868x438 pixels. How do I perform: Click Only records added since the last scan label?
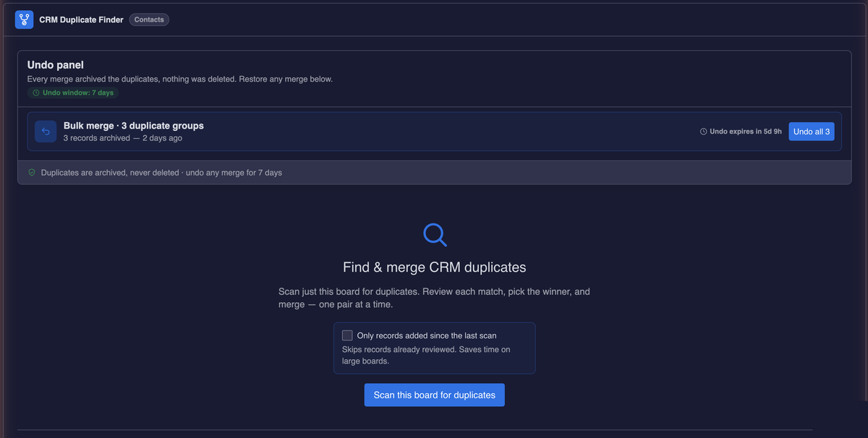(427, 335)
